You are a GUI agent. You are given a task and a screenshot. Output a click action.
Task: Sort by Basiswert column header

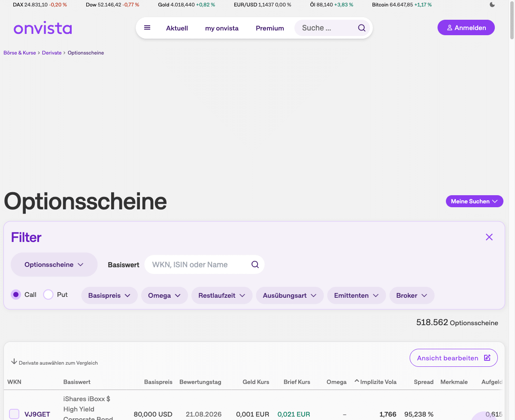77,382
